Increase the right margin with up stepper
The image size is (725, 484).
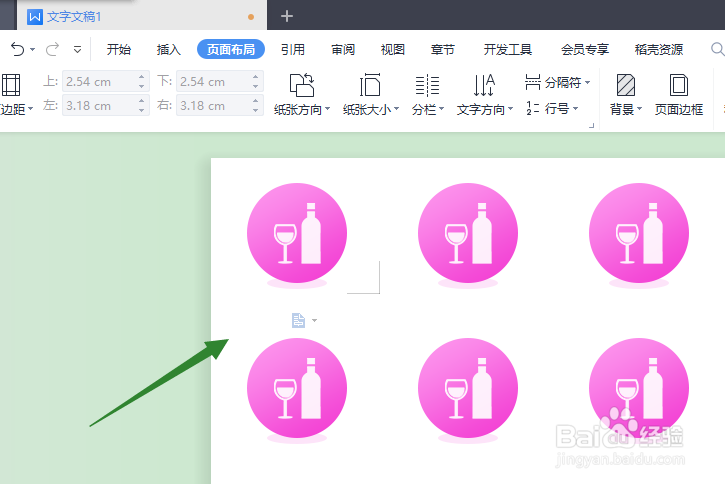point(256,100)
